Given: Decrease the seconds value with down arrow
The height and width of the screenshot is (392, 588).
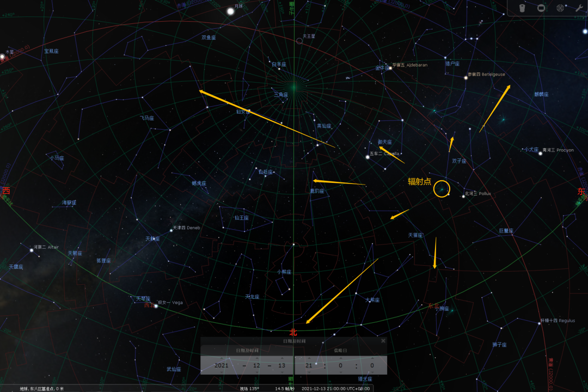Looking at the screenshot, I should [x=372, y=372].
